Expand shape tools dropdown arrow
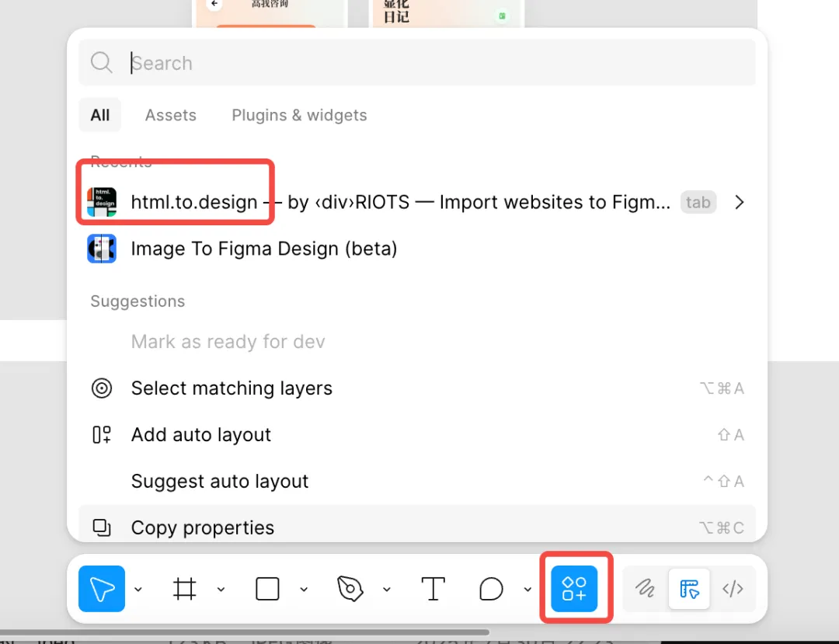 click(x=304, y=590)
